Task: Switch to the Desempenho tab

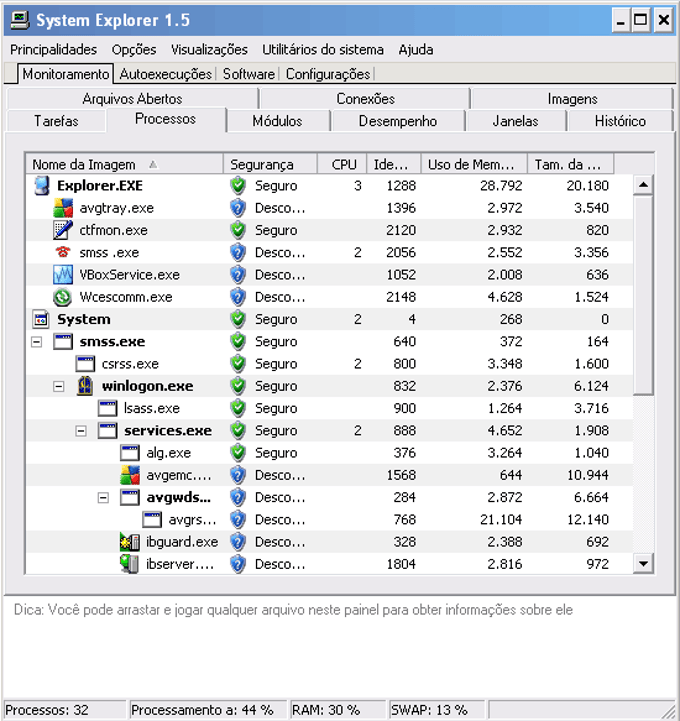Action: (x=398, y=121)
